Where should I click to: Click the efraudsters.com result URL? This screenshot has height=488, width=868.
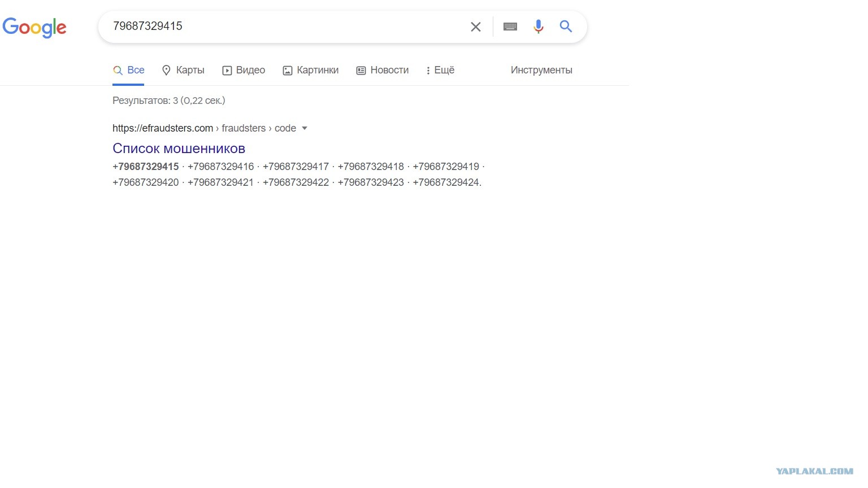coord(204,128)
